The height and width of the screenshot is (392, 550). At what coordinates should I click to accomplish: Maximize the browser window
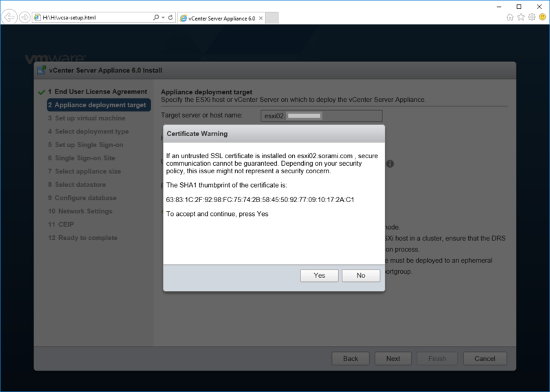[519, 6]
